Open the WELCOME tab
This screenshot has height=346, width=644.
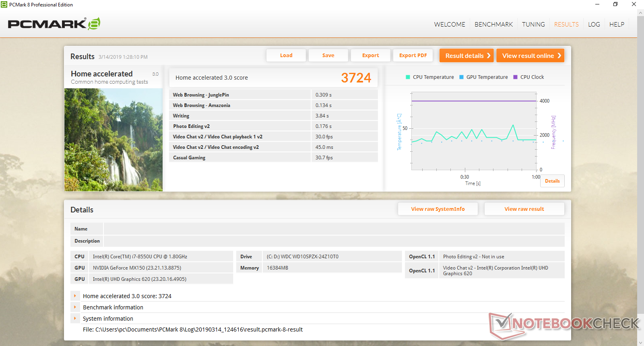pyautogui.click(x=450, y=25)
